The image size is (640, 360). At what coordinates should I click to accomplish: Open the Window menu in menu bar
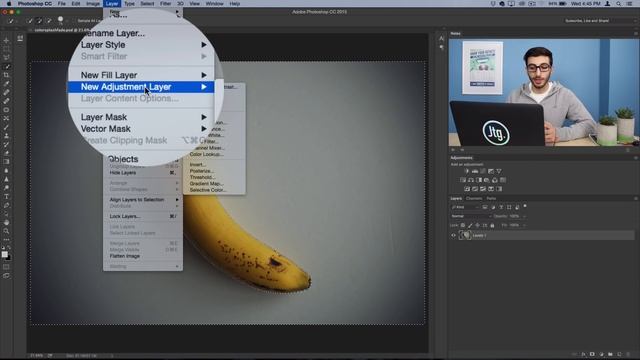(214, 4)
